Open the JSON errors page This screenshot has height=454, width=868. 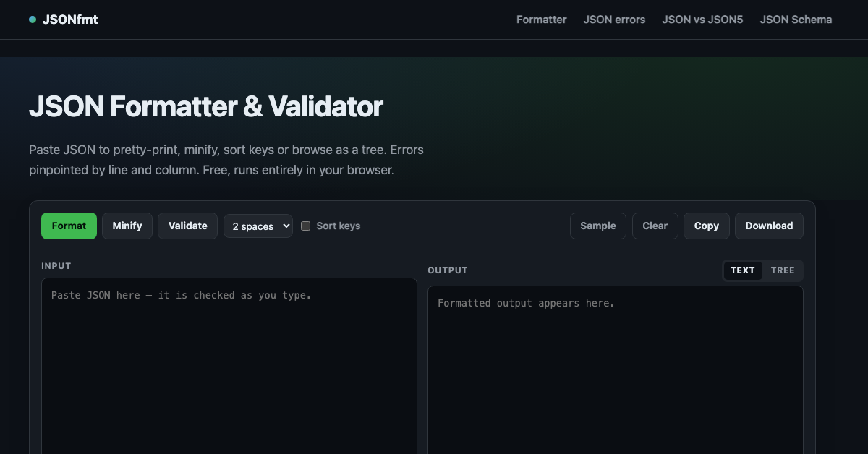[x=614, y=20]
